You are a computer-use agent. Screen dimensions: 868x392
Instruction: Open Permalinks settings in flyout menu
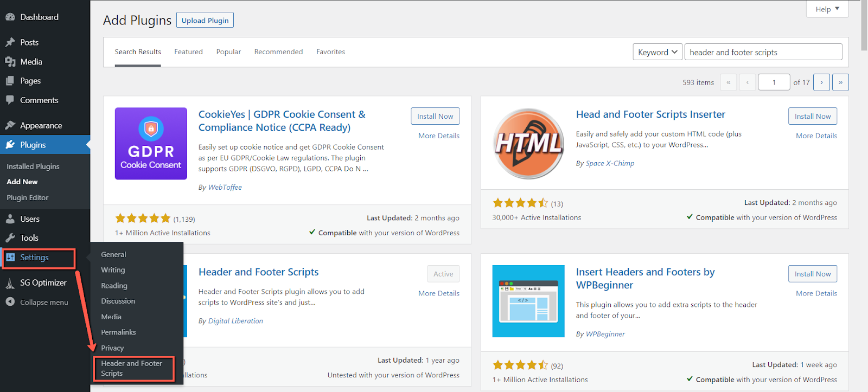(118, 332)
